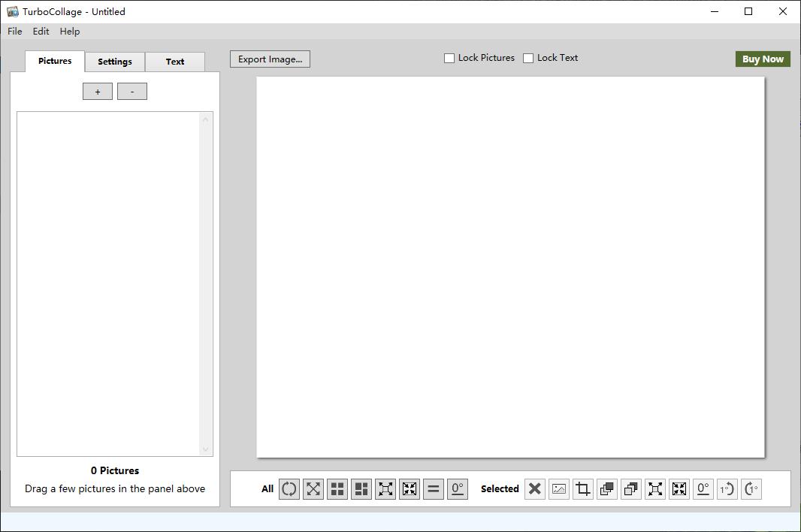Viewport: 801px width, 532px height.
Task: Reset rotation to 0° for Selected picture
Action: (x=703, y=489)
